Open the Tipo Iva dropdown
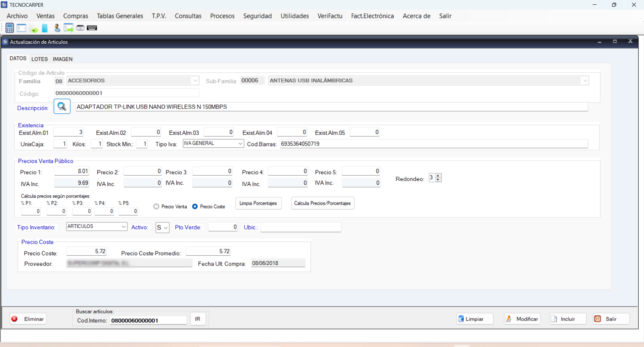The height and width of the screenshot is (347, 644). point(240,143)
